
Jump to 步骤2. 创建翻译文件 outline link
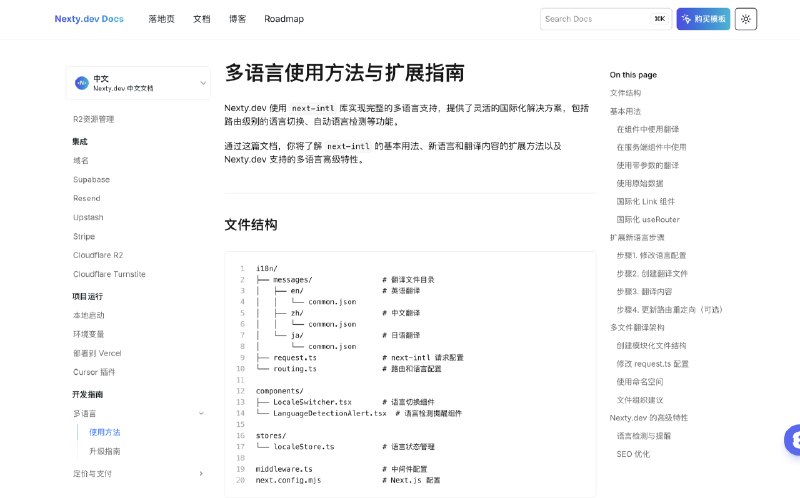(652, 273)
